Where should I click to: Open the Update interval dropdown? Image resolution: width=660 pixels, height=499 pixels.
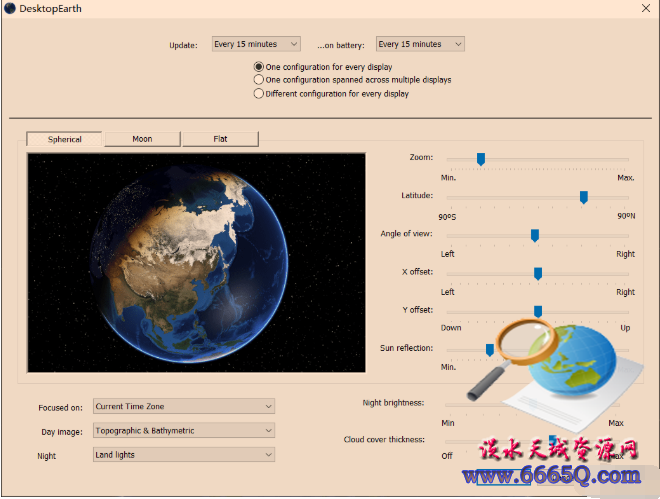tap(256, 44)
